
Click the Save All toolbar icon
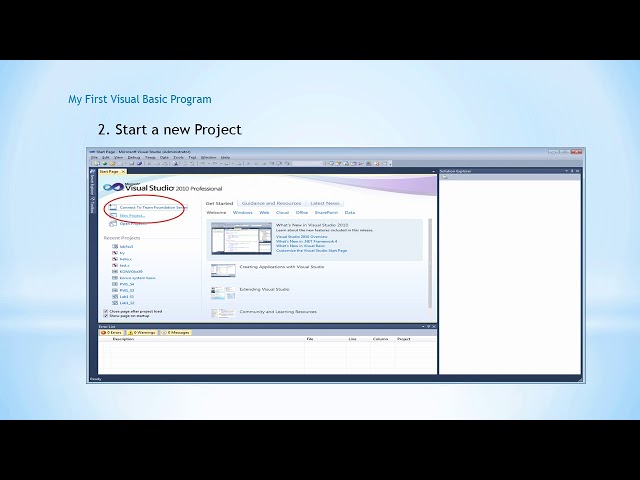tap(140, 164)
